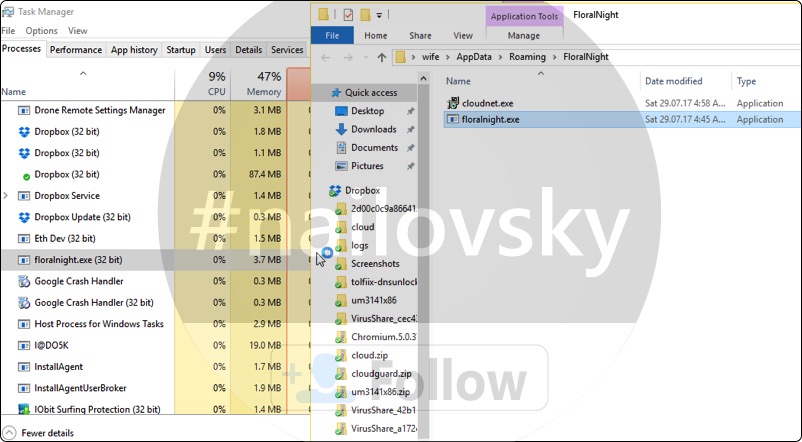Screen dimensions: 802x442
Task: Open the Home ribbon tab
Action: click(x=375, y=35)
